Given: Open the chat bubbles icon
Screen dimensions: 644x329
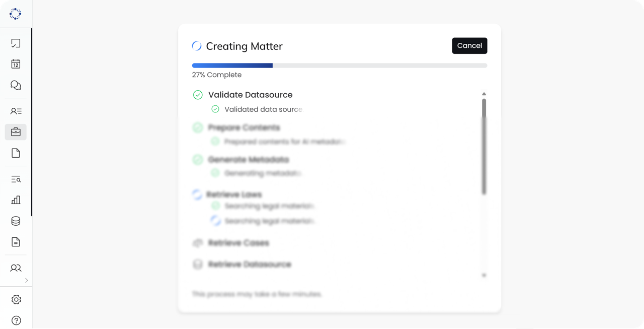Looking at the screenshot, I should pyautogui.click(x=16, y=85).
